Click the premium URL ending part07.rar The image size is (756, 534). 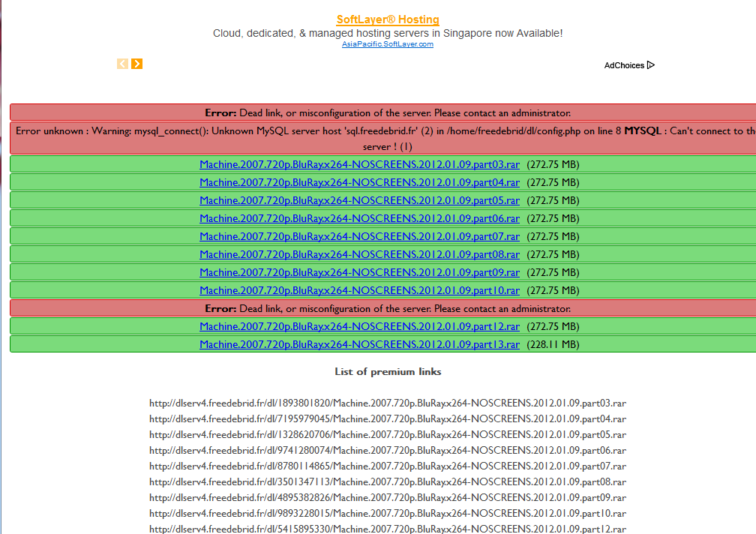388,466
